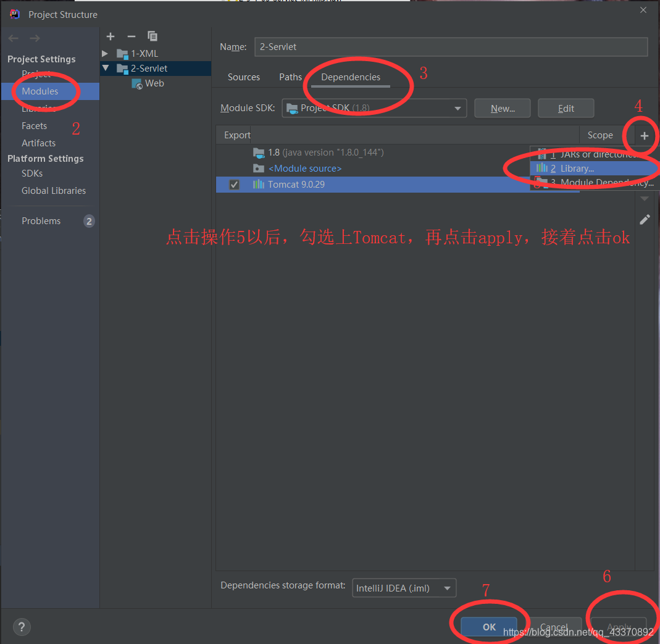Click the OK button
The image size is (660, 644).
point(489,627)
